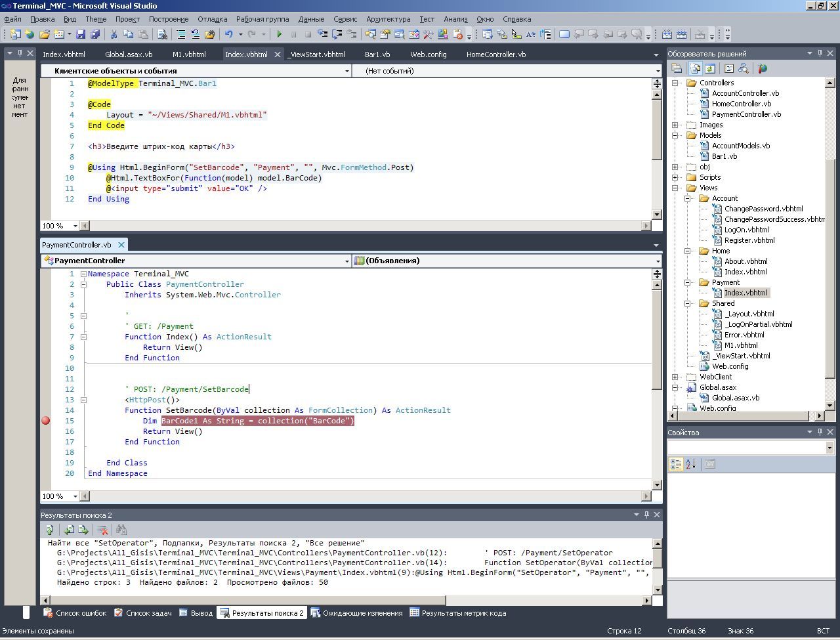The height and width of the screenshot is (640, 840).
Task: Click the Open File folder icon
Action: pos(45,34)
